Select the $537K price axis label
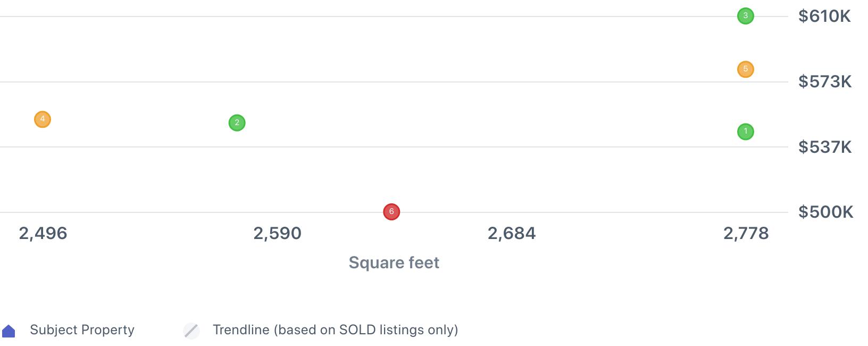 coord(824,147)
